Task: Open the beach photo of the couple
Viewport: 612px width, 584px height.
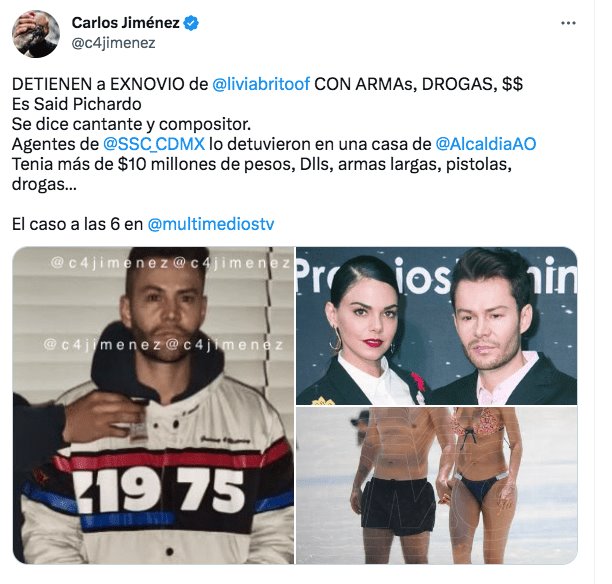Action: [436, 485]
